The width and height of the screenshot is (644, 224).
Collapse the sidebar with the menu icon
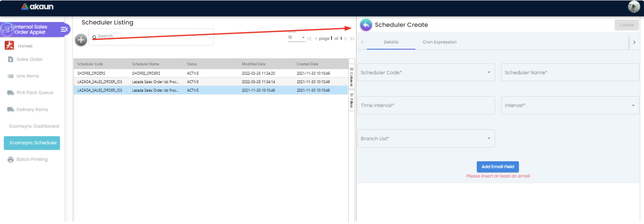(x=64, y=29)
